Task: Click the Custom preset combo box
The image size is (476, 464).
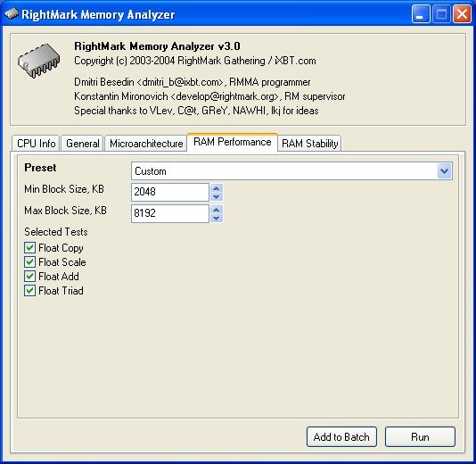Action: [x=291, y=171]
